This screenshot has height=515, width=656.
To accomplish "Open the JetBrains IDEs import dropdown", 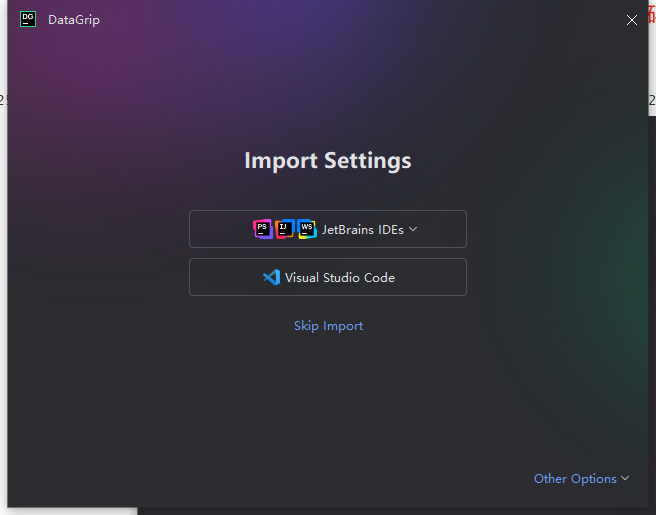I will point(328,229).
